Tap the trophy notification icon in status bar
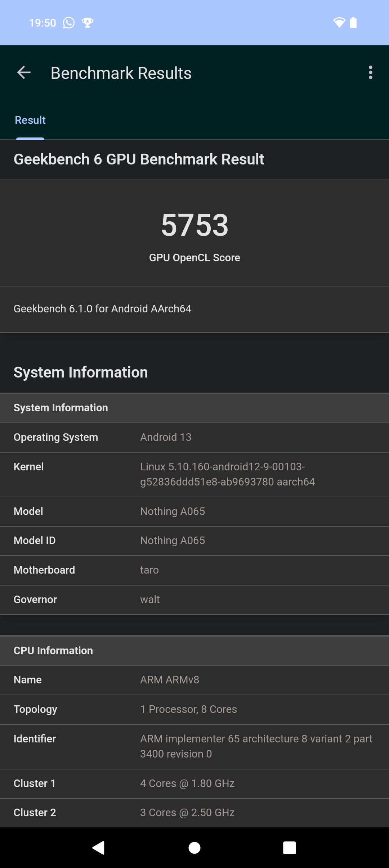The height and width of the screenshot is (868, 389). point(87,23)
